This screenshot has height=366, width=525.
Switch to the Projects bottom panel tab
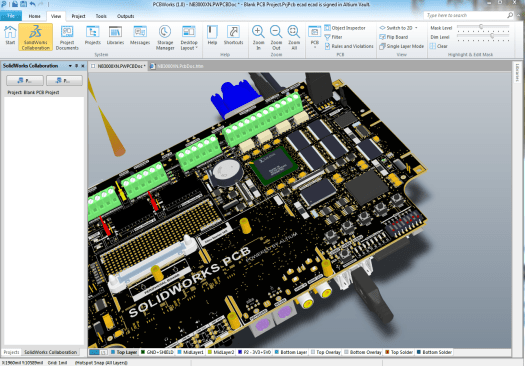(11, 352)
